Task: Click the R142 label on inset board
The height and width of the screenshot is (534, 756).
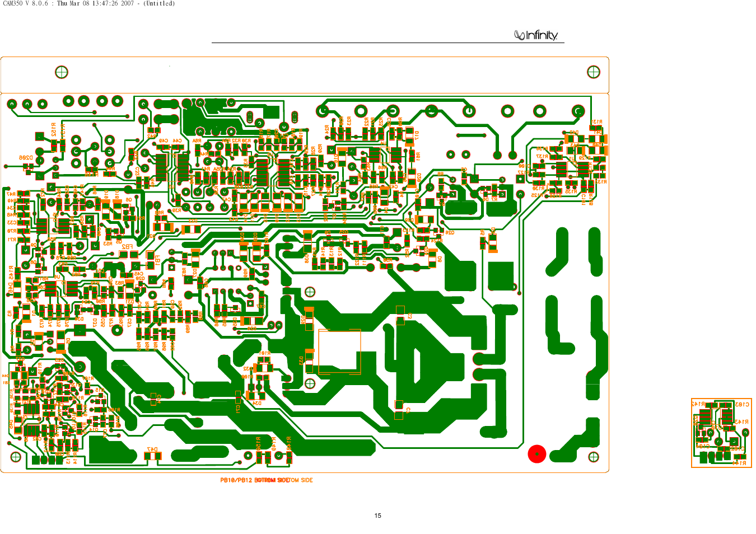Action: (698, 404)
